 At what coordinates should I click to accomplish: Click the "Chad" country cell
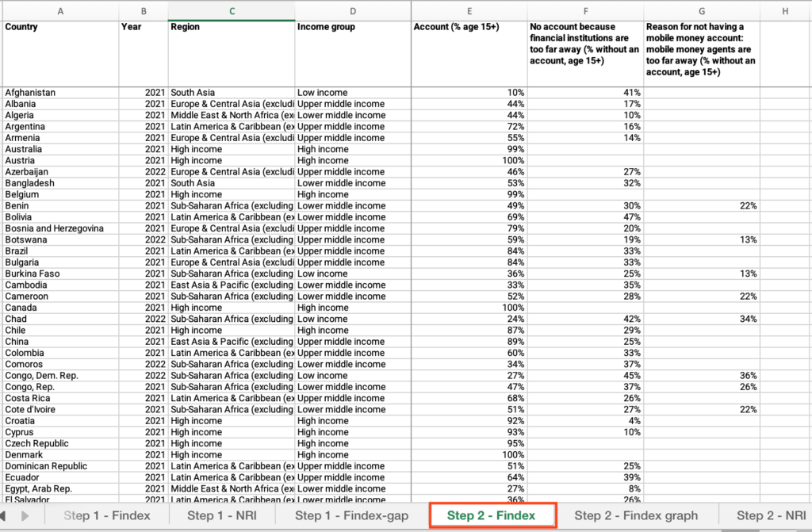coord(60,319)
